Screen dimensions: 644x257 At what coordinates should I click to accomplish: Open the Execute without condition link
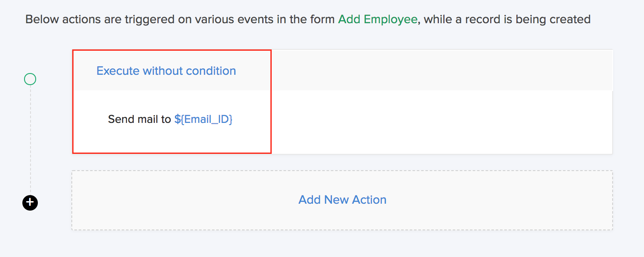(x=166, y=71)
